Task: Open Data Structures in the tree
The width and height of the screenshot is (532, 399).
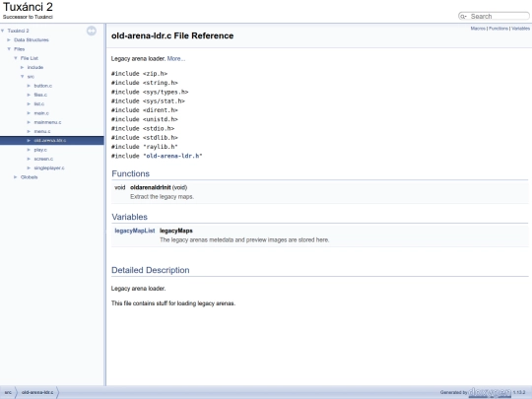Action: pyautogui.click(x=32, y=40)
